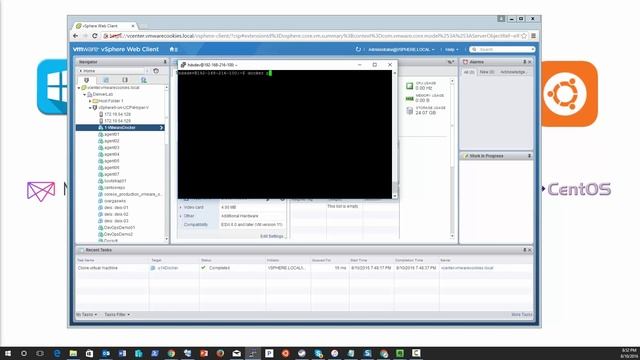
Task: Click the storage usage icon
Action: (409, 111)
